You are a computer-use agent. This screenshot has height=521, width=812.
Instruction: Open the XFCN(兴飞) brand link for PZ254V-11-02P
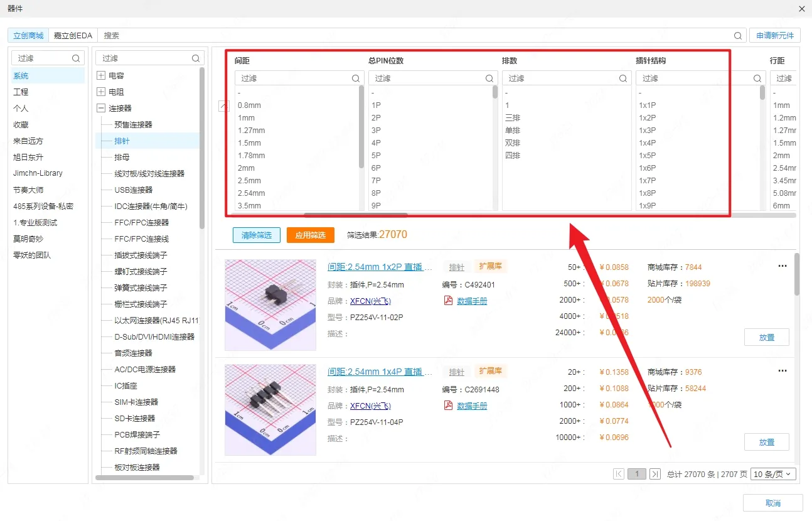coord(370,301)
